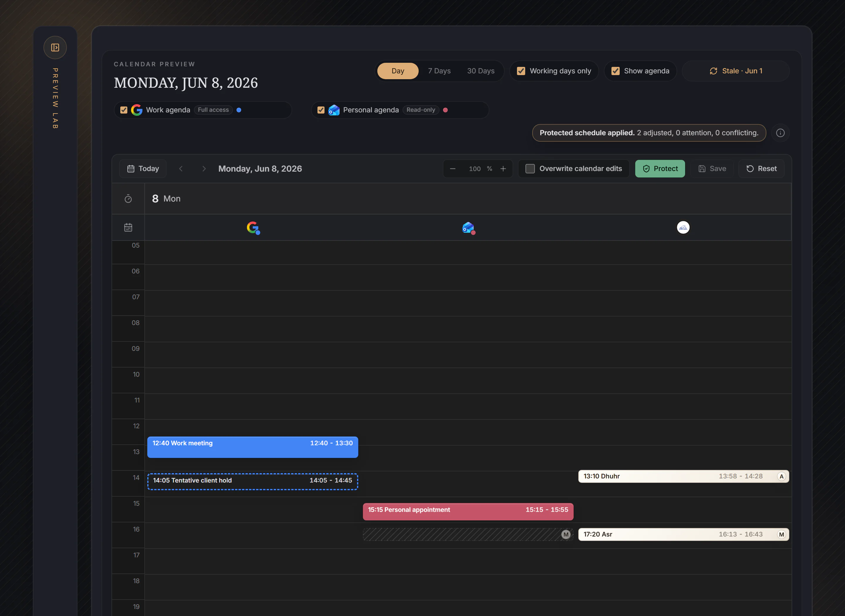The height and width of the screenshot is (616, 845).
Task: Open the 14:05 Tentative client hold event
Action: [252, 481]
